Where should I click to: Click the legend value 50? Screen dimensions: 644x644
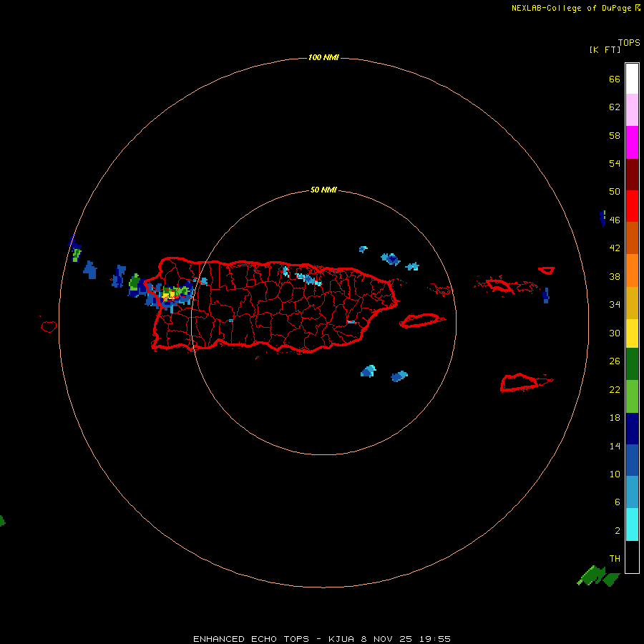615,192
